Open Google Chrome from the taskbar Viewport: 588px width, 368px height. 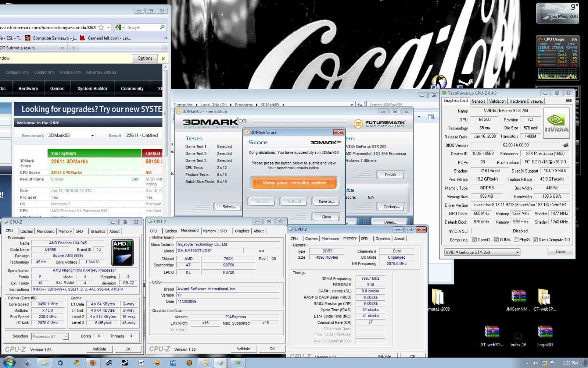click(x=76, y=362)
